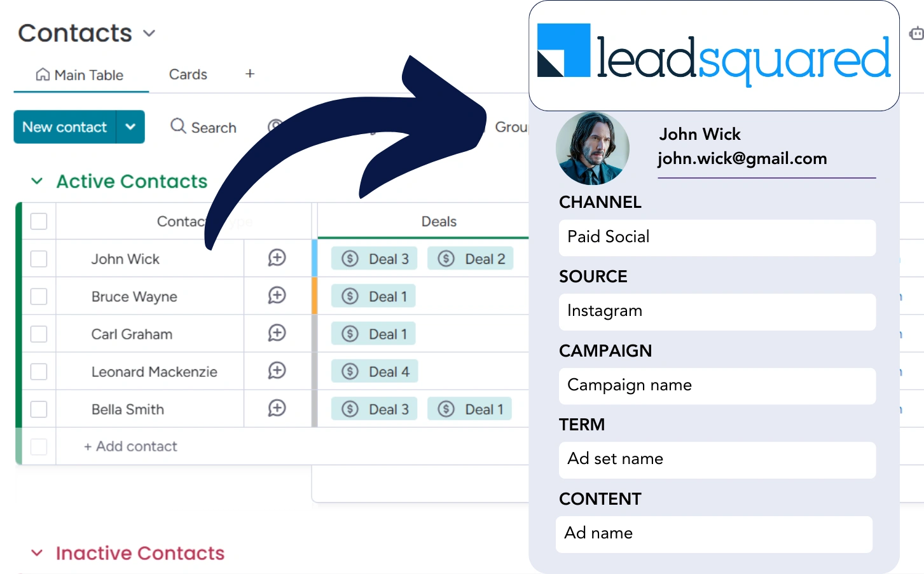Click the Deals column header
Viewport: 924px width, 574px height.
tap(439, 221)
